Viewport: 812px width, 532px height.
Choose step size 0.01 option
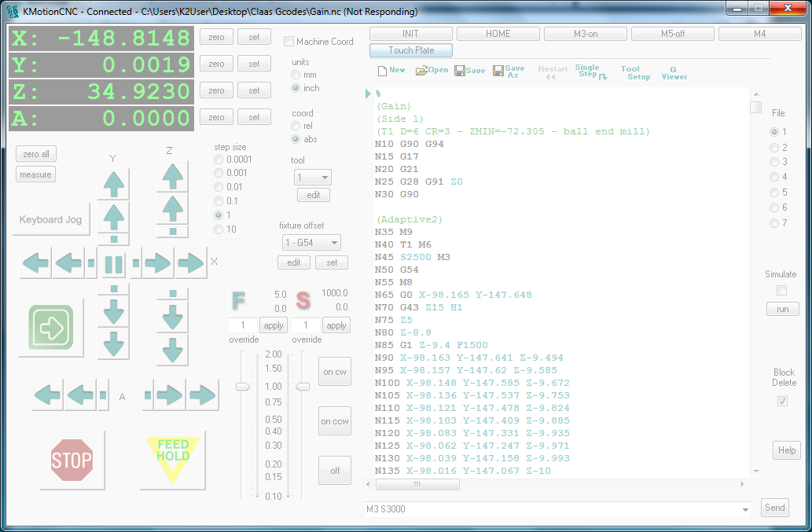pos(219,187)
